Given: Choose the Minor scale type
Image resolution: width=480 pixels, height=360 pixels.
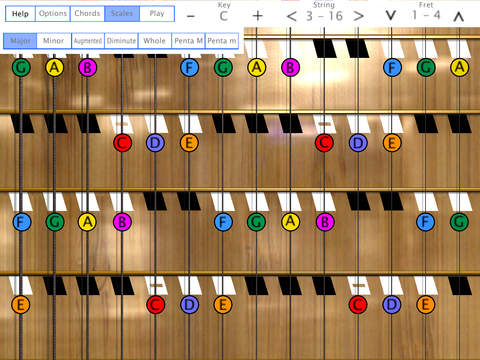Looking at the screenshot, I should point(54,41).
